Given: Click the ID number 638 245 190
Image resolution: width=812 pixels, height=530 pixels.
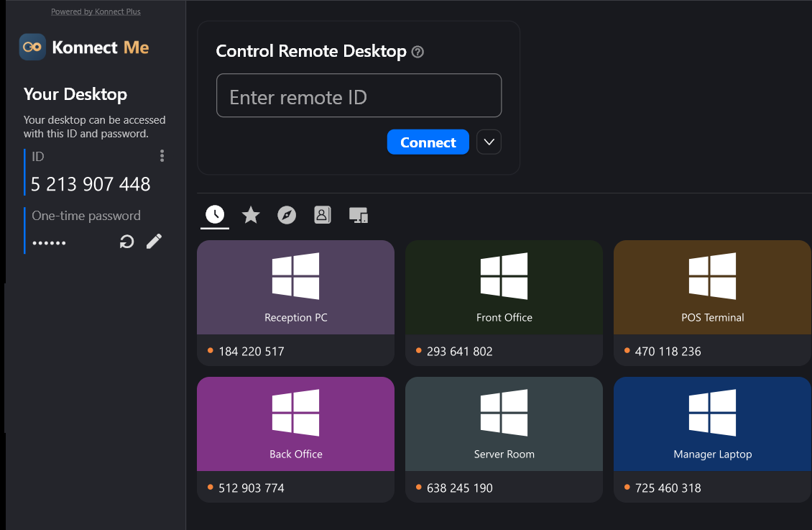Looking at the screenshot, I should tap(459, 488).
